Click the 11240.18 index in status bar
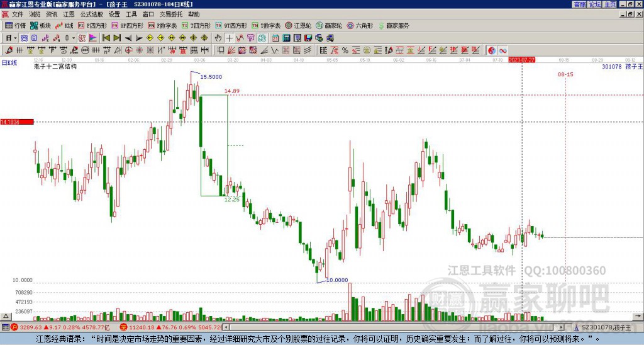The height and width of the screenshot is (345, 644). pos(141,327)
